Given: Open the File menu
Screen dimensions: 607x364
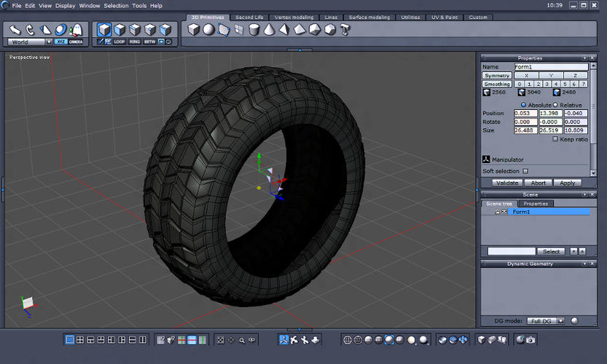Looking at the screenshot, I should click(17, 6).
